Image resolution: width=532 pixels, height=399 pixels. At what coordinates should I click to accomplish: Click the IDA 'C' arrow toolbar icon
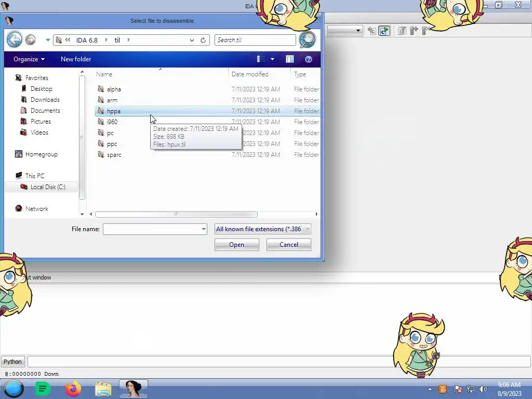click(372, 31)
